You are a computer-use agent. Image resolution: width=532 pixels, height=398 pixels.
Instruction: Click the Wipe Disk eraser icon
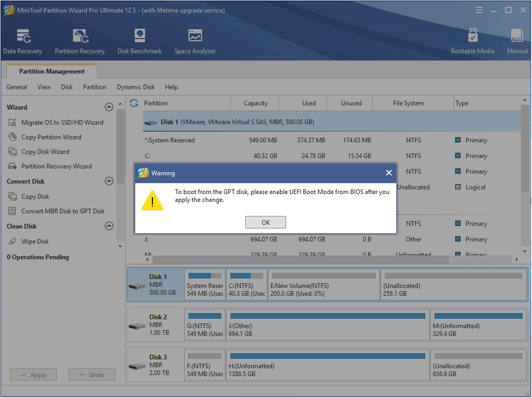tap(12, 241)
